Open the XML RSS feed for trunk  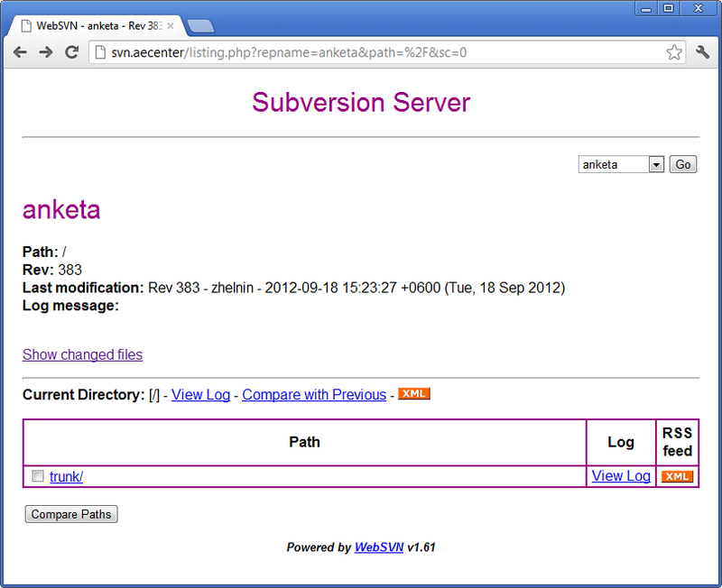coord(677,476)
